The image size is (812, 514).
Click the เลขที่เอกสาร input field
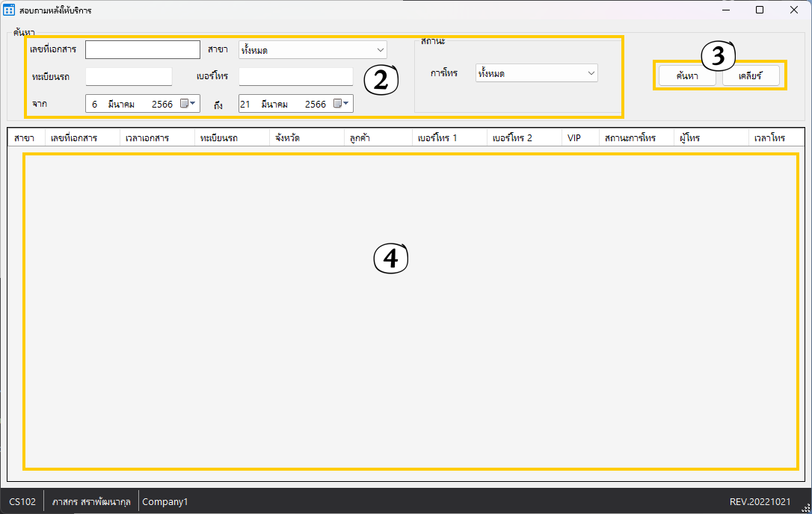point(142,50)
